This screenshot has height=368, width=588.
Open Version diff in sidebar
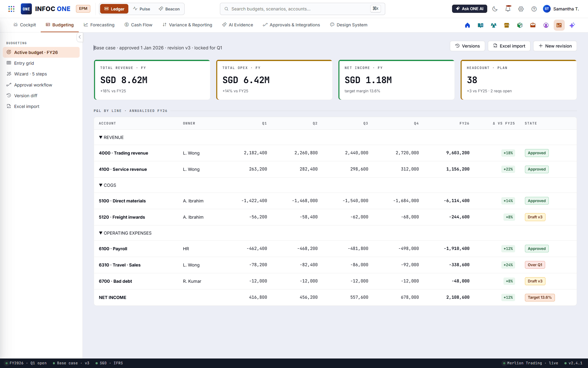[x=41, y=96]
